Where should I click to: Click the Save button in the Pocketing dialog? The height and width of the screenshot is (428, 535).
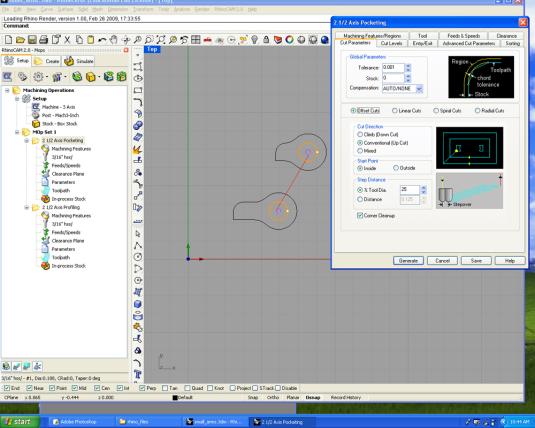coord(476,261)
